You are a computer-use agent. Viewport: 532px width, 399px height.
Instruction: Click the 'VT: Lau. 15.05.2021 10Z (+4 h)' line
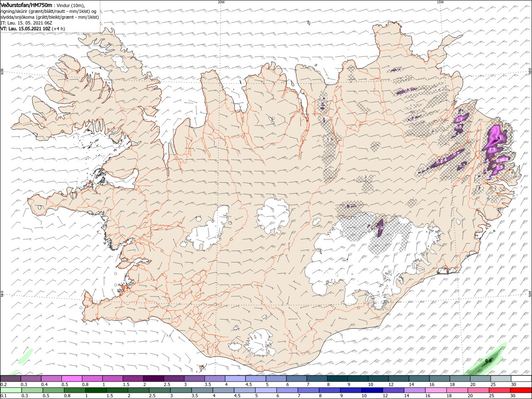pos(32,29)
